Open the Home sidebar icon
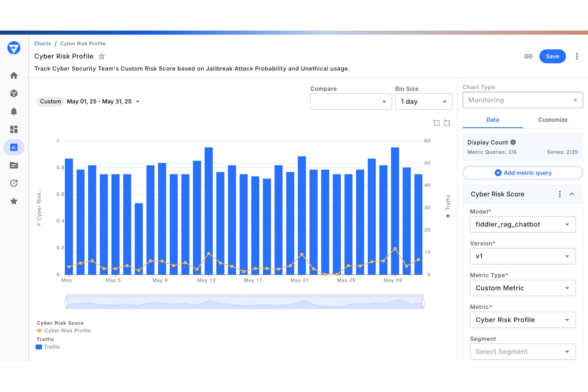588x392 pixels. [14, 75]
